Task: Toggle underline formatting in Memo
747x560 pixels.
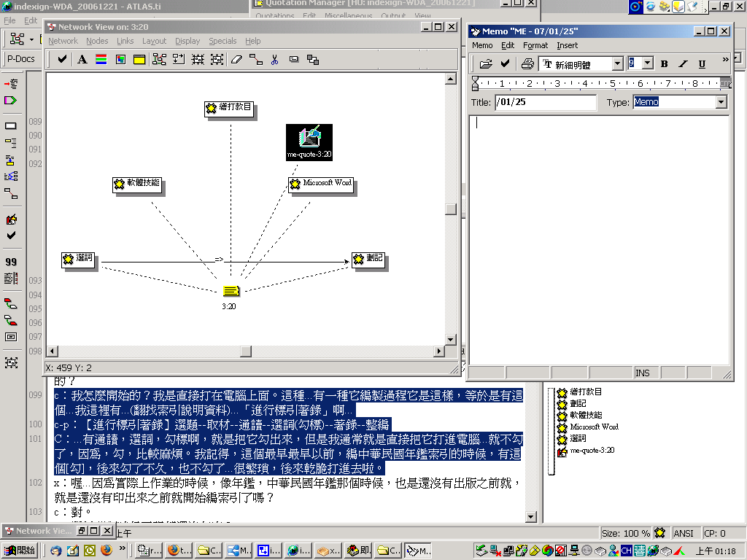Action: [702, 63]
